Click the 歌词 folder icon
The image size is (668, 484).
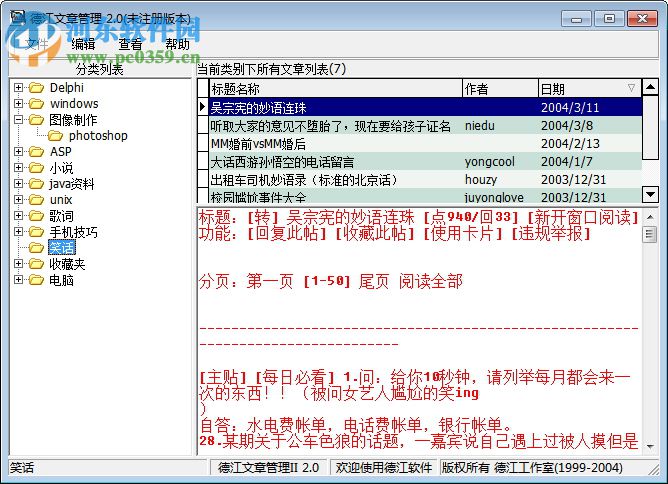click(37, 216)
